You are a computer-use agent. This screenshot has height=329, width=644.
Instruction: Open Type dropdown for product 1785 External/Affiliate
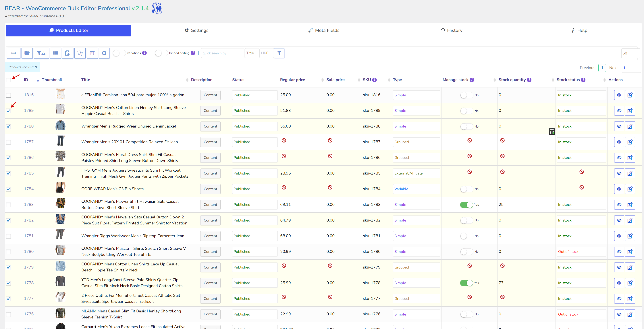tap(416, 173)
